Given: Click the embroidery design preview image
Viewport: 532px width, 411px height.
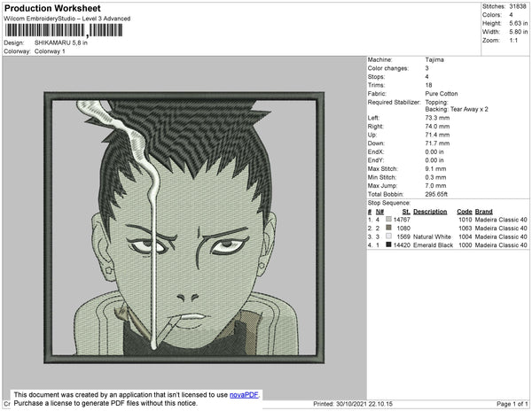Looking at the screenshot, I should pyautogui.click(x=184, y=228).
